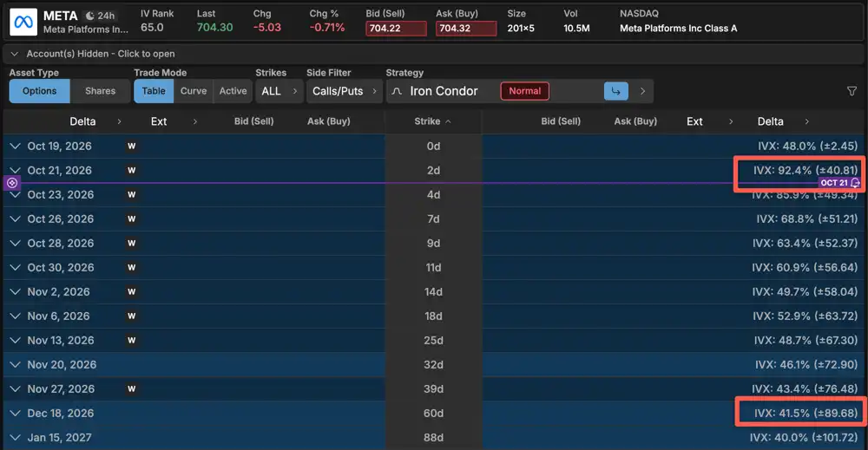
Task: Expand the Nov 6, 2026 expiration
Action: pos(16,316)
